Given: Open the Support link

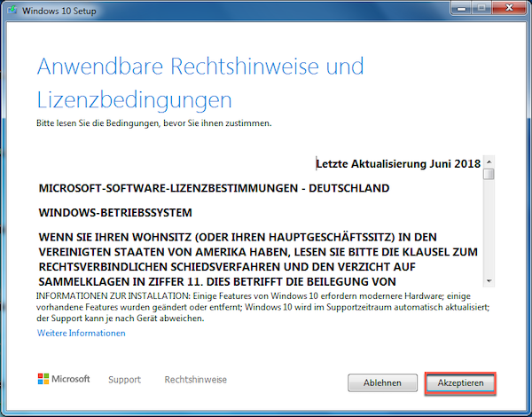Looking at the screenshot, I should (x=124, y=380).
